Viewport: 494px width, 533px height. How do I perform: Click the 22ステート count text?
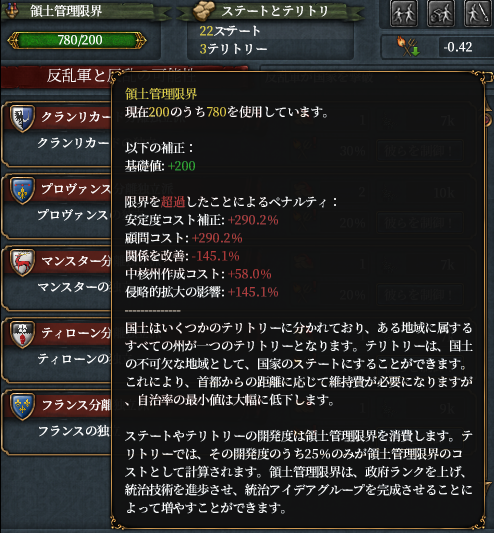(x=230, y=31)
